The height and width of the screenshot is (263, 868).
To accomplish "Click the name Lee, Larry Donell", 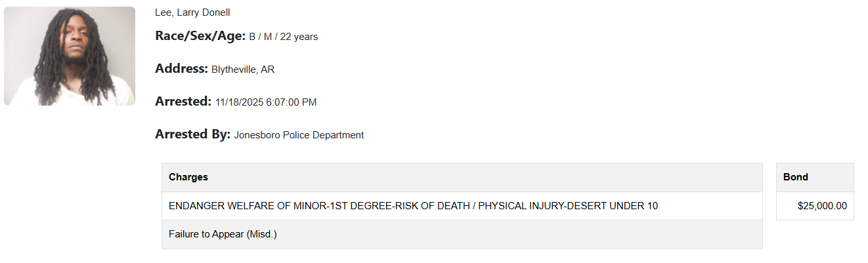I will click(192, 12).
